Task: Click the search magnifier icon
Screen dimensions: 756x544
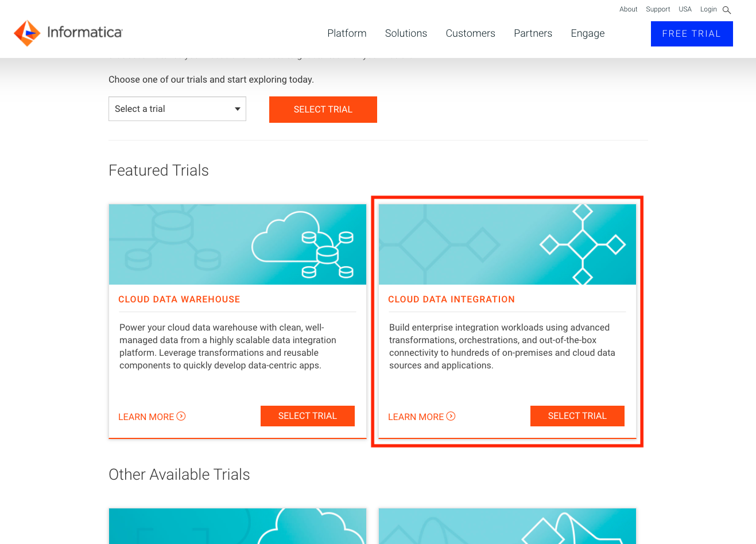Action: [x=727, y=10]
